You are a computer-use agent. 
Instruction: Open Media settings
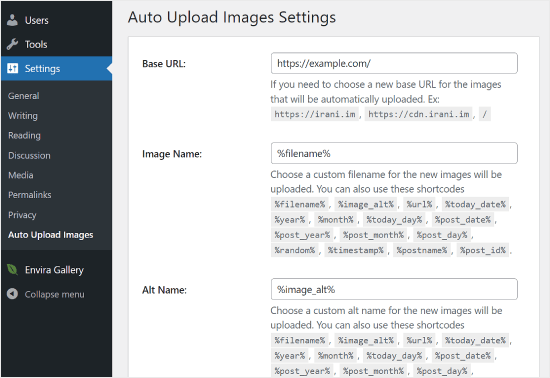[x=21, y=175]
